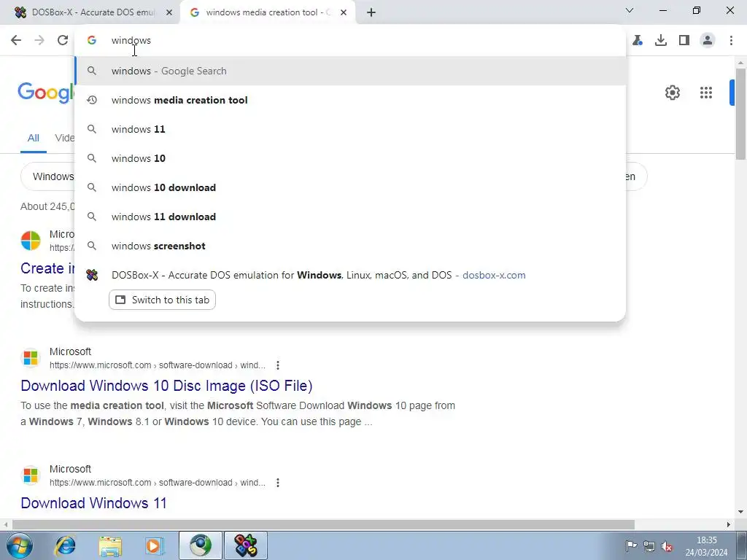The image size is (747, 560).
Task: Open options for the Windows 10 ISO result
Action: [278, 365]
